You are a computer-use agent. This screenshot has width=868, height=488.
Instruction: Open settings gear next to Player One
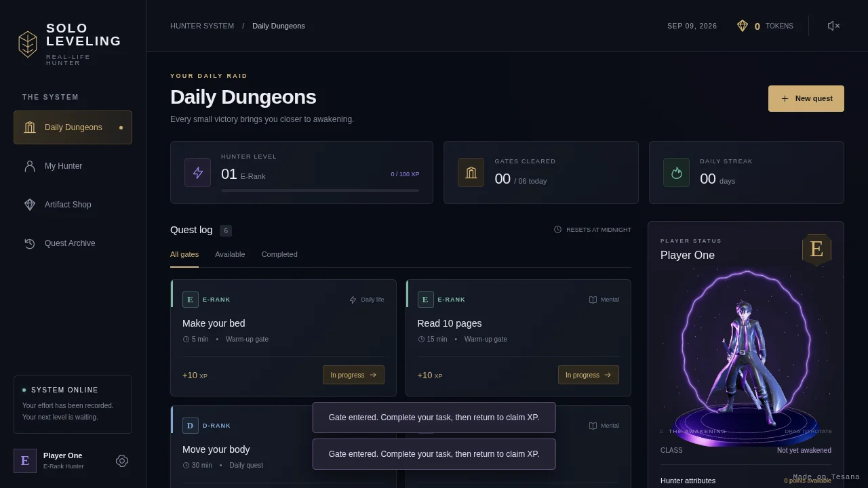122,461
